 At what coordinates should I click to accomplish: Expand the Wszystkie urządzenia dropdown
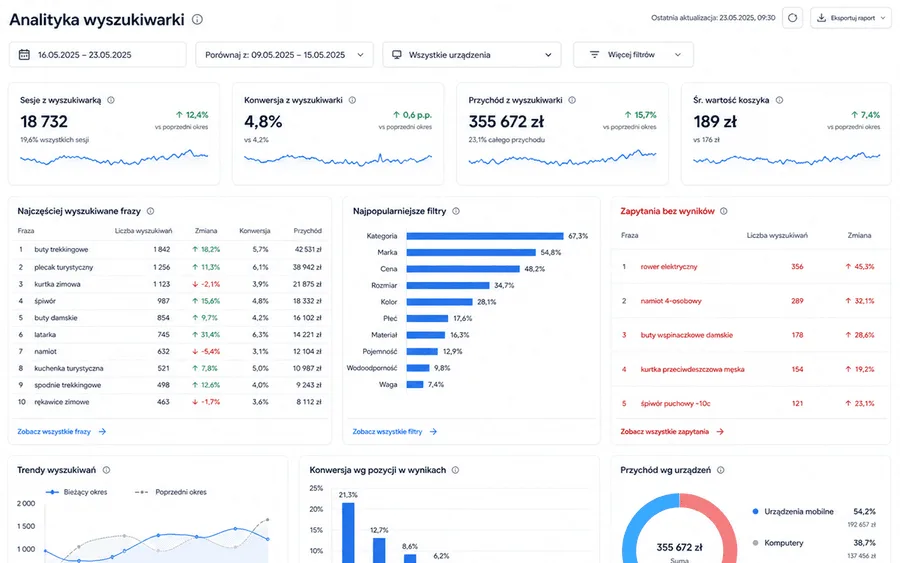coord(472,55)
